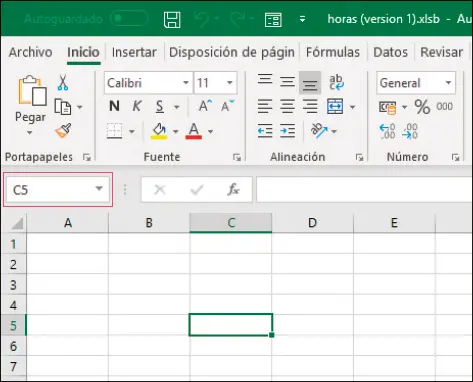This screenshot has height=382, width=473.
Task: Go to the Fórmulas tab
Action: pyautogui.click(x=333, y=52)
